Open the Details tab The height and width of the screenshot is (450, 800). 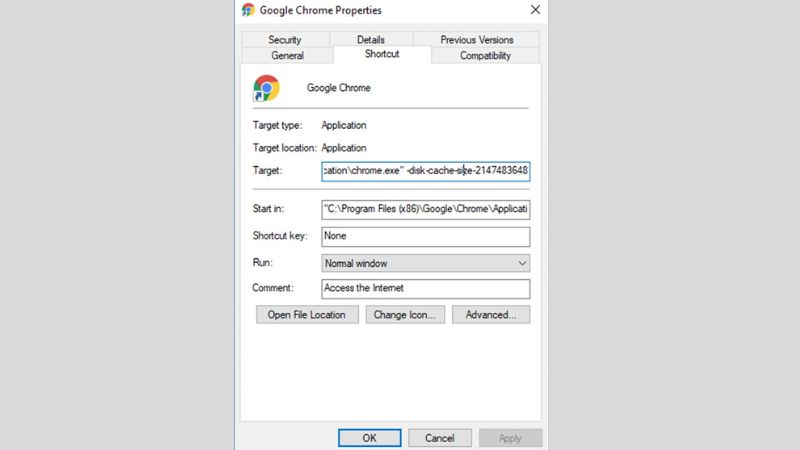[x=371, y=39]
